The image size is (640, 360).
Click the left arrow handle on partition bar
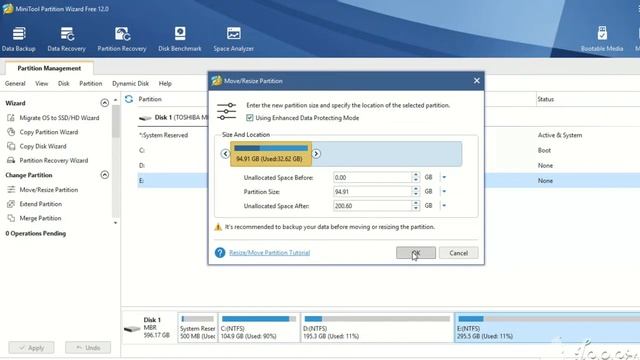(225, 154)
